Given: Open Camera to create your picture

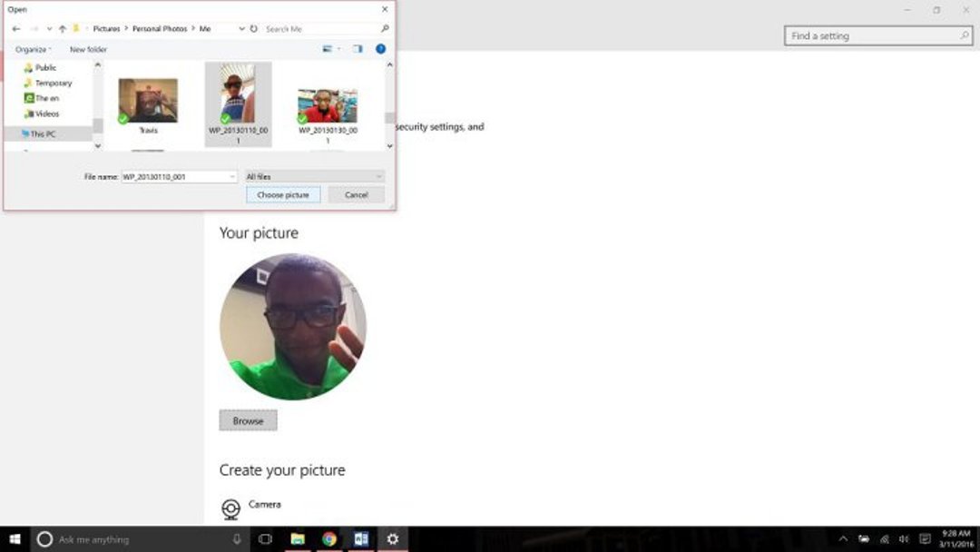Looking at the screenshot, I should (250, 507).
